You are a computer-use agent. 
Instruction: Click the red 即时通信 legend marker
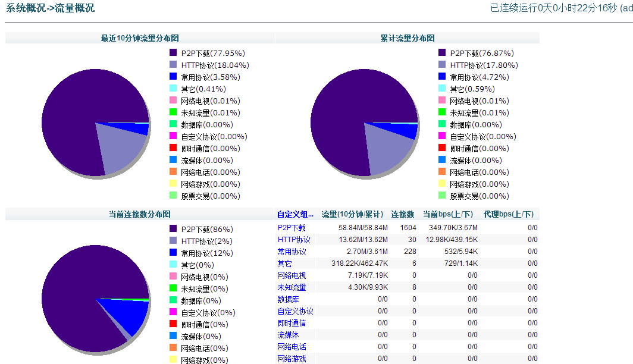pos(173,148)
